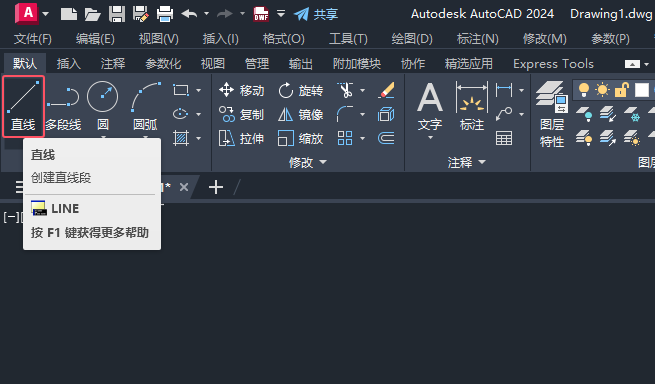The width and height of the screenshot is (655, 384).
Task: Open 图层特性 layer properties manager
Action: 552,114
